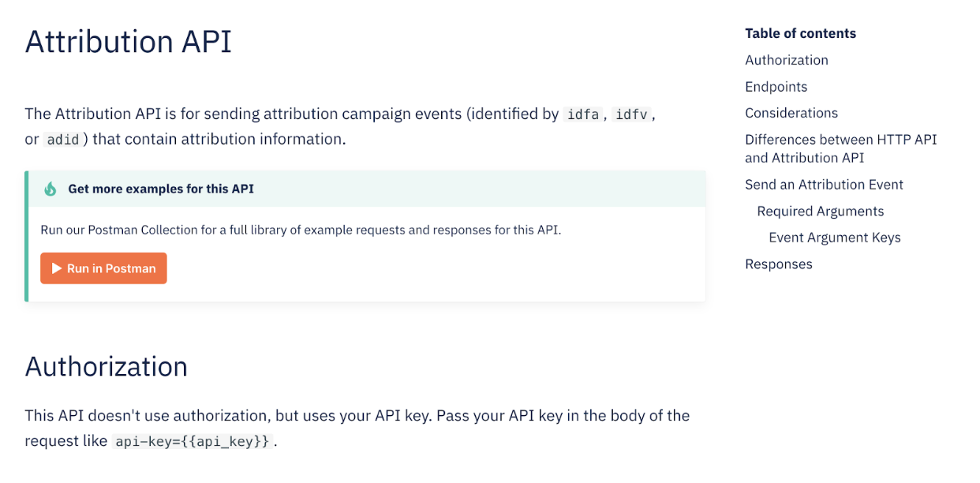Click the idfv inline code snippet
Viewport: 980px width, 483px height.
pos(631,114)
